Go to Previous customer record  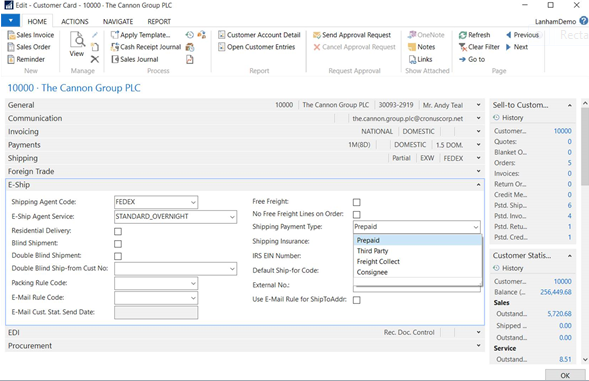523,35
